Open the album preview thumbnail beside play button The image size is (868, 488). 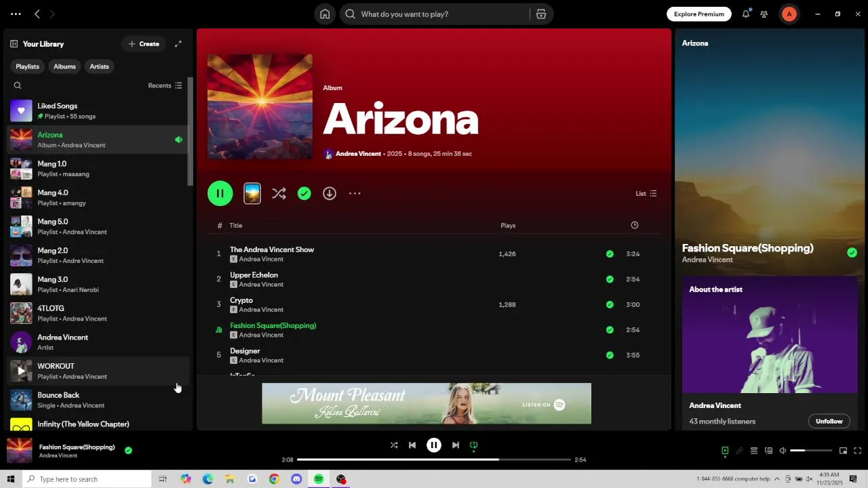pos(252,194)
